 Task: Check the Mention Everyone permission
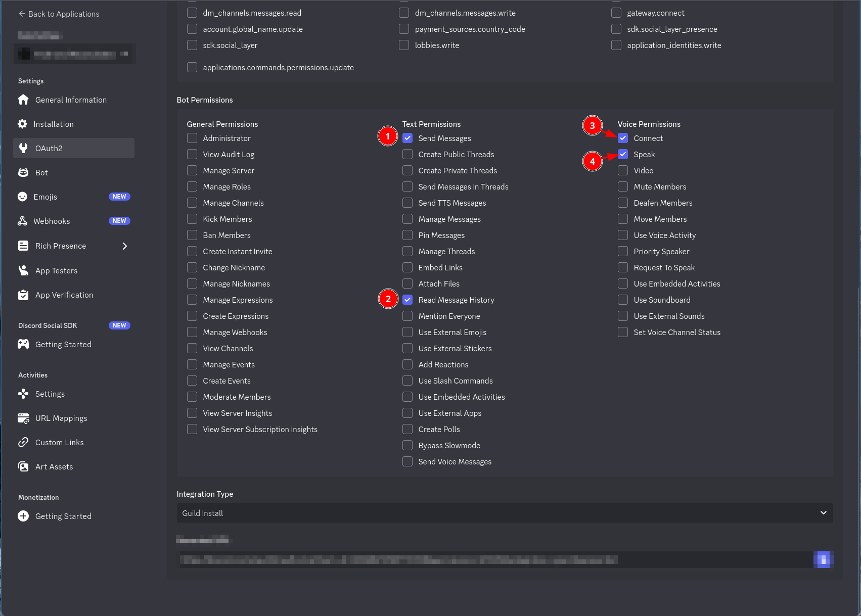point(407,316)
